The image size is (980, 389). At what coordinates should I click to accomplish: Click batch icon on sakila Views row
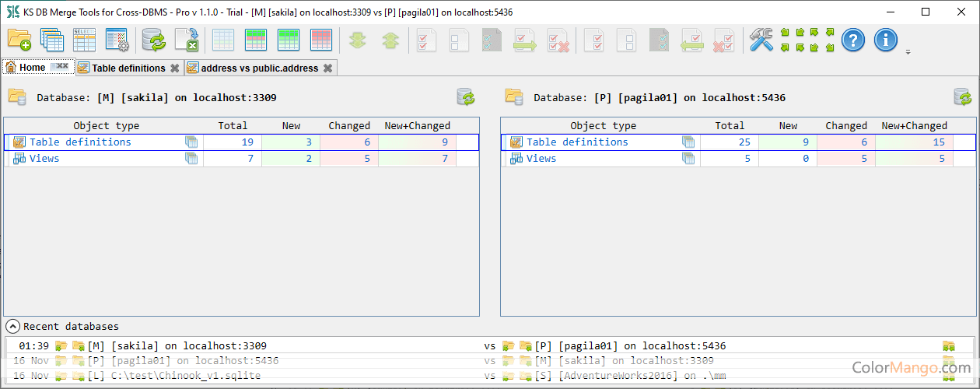(x=191, y=158)
